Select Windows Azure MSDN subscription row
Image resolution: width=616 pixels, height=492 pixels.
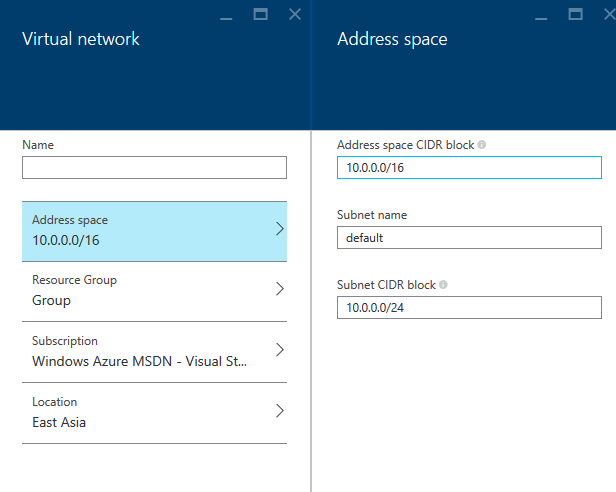click(x=154, y=352)
